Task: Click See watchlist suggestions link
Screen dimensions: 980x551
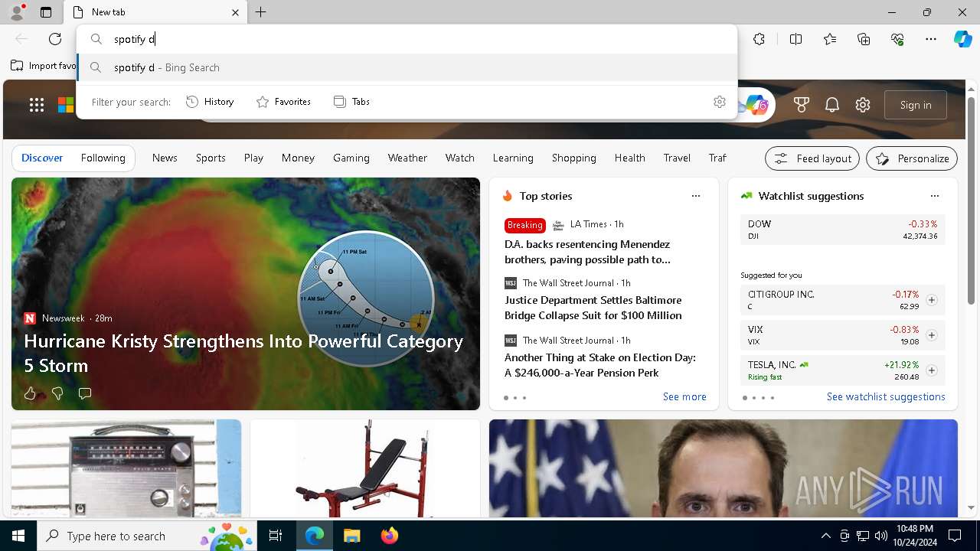Action: coord(886,396)
